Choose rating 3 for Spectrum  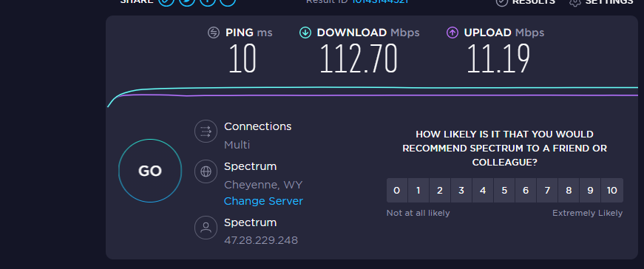(461, 190)
